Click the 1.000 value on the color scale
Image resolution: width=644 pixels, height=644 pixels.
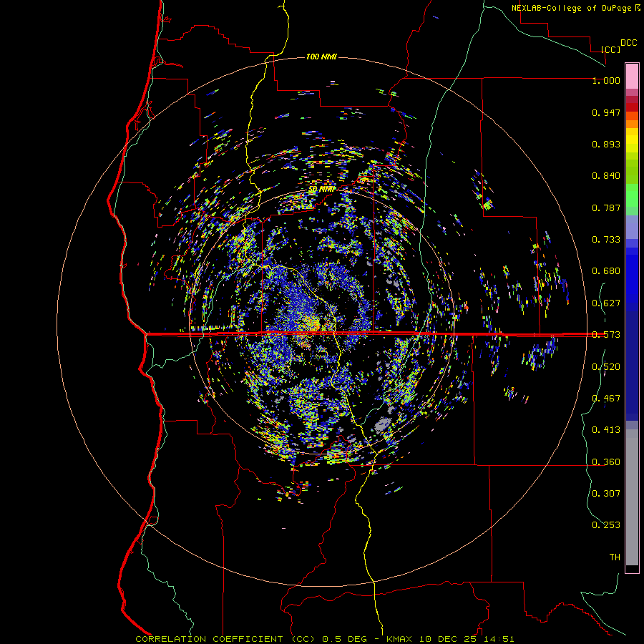[x=606, y=80]
